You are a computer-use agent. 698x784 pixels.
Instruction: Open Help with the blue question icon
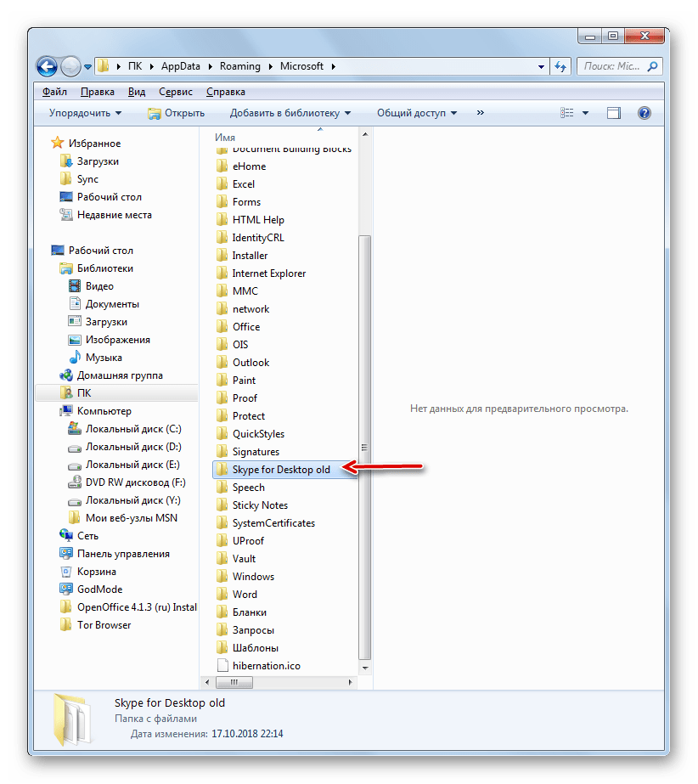[x=644, y=113]
